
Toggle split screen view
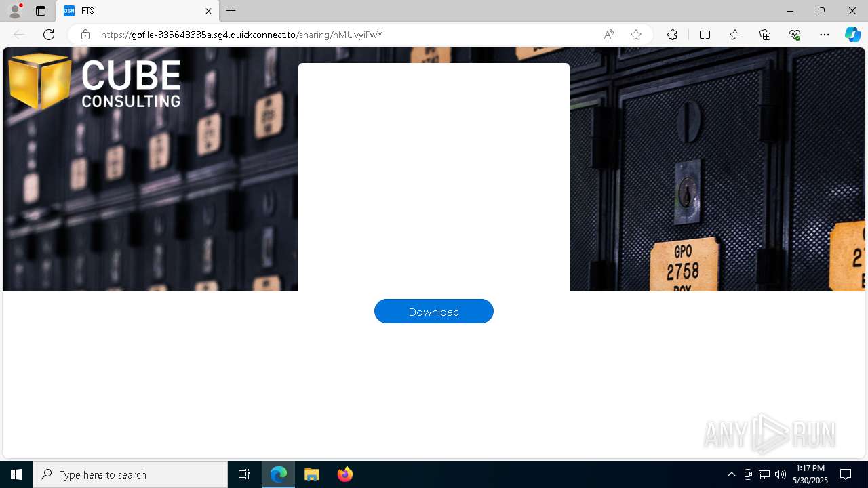click(x=705, y=35)
